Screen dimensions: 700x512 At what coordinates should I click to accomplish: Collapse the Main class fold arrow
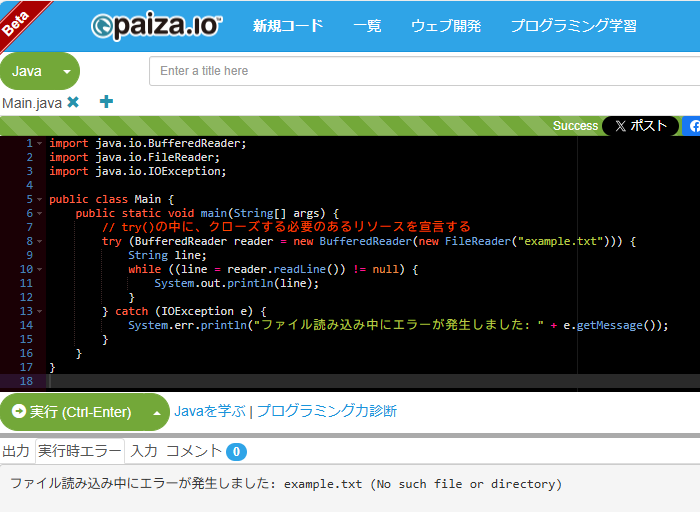pyautogui.click(x=39, y=199)
